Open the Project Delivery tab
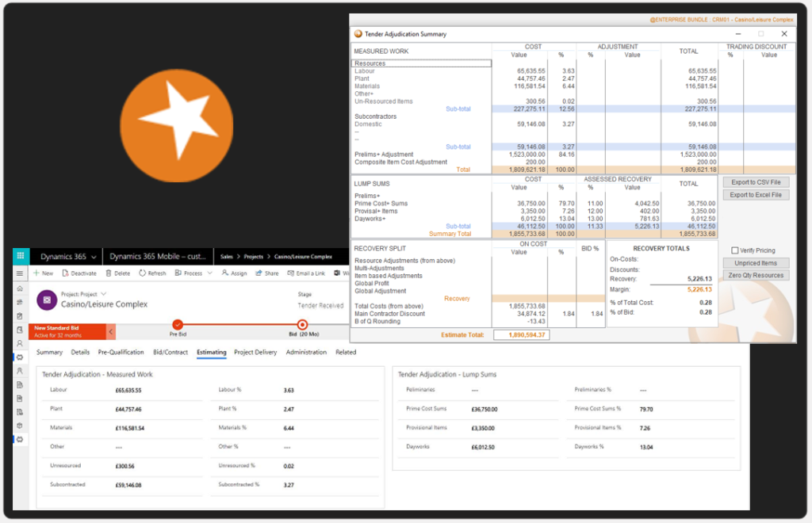 (x=255, y=353)
